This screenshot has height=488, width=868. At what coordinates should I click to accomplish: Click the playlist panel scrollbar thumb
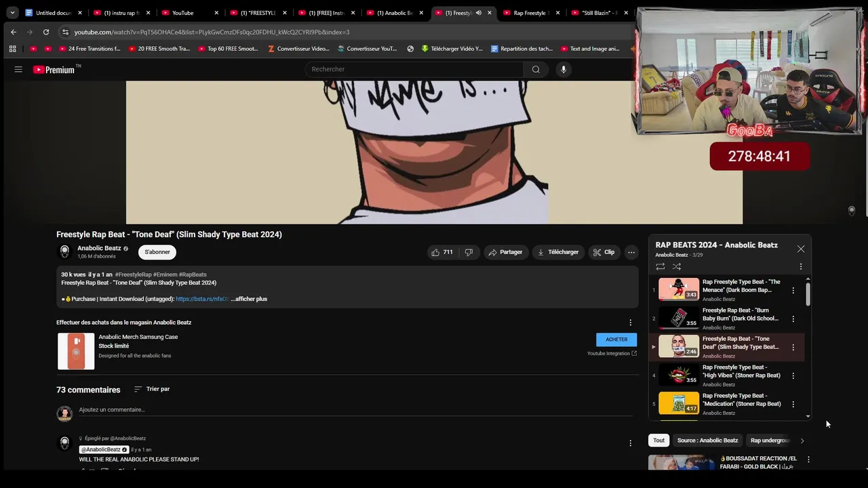(x=808, y=293)
